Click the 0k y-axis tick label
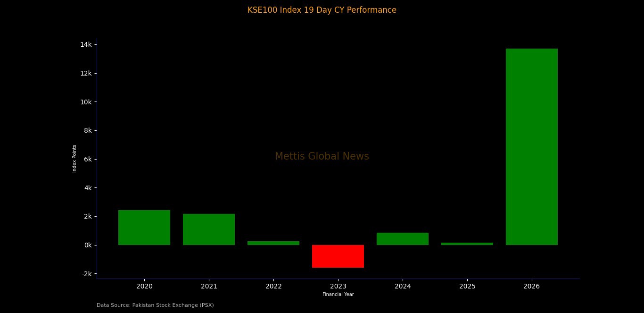Viewport: 644px width, 313px height. pos(89,245)
